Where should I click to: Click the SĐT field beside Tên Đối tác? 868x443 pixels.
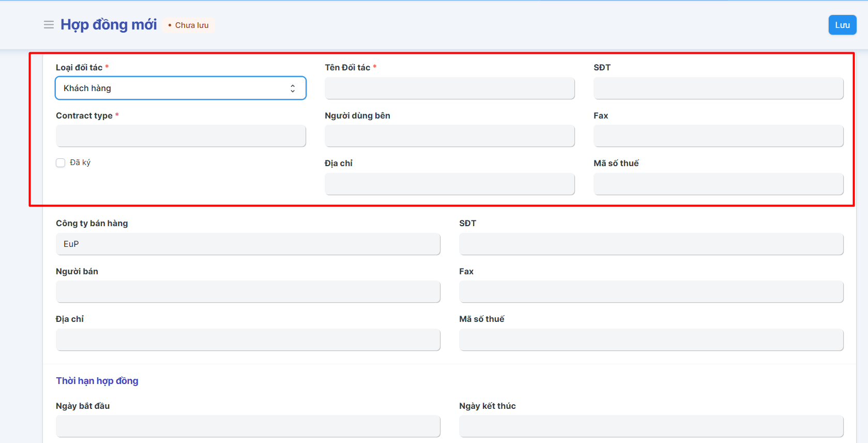[718, 88]
